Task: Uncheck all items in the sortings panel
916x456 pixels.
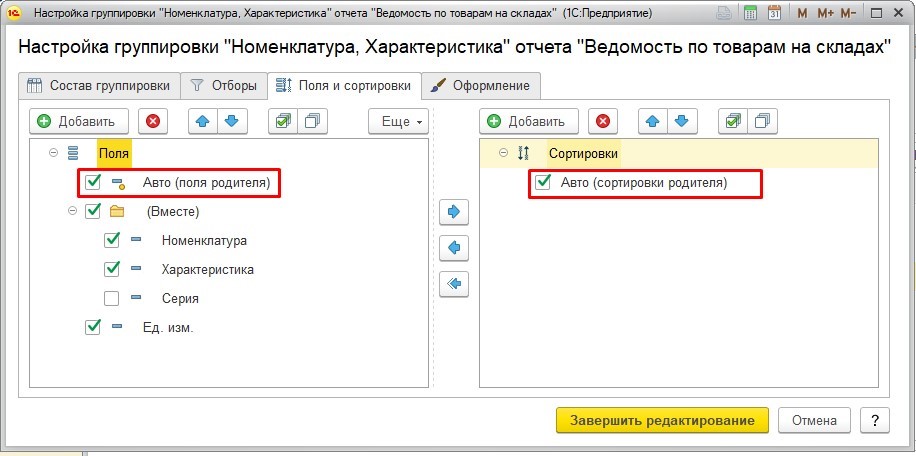Action: [x=762, y=122]
